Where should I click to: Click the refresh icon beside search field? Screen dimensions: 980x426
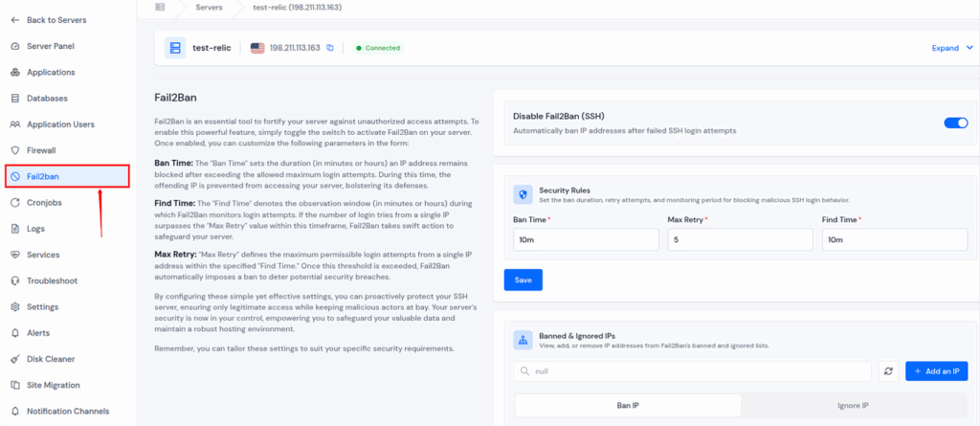887,370
